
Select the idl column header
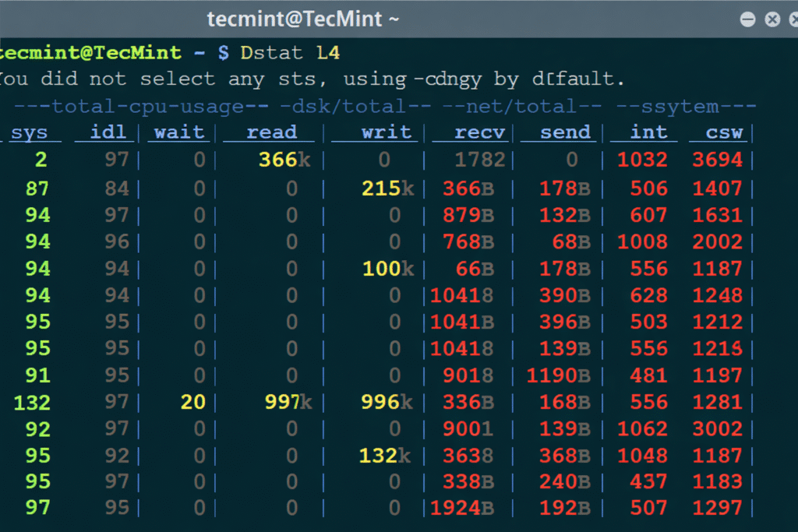[x=108, y=132]
